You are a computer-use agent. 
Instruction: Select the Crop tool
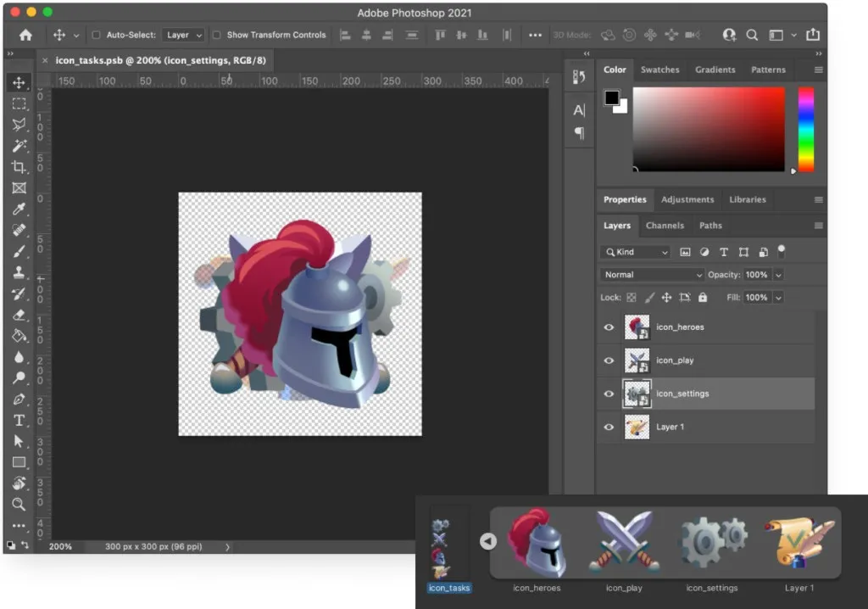click(19, 167)
